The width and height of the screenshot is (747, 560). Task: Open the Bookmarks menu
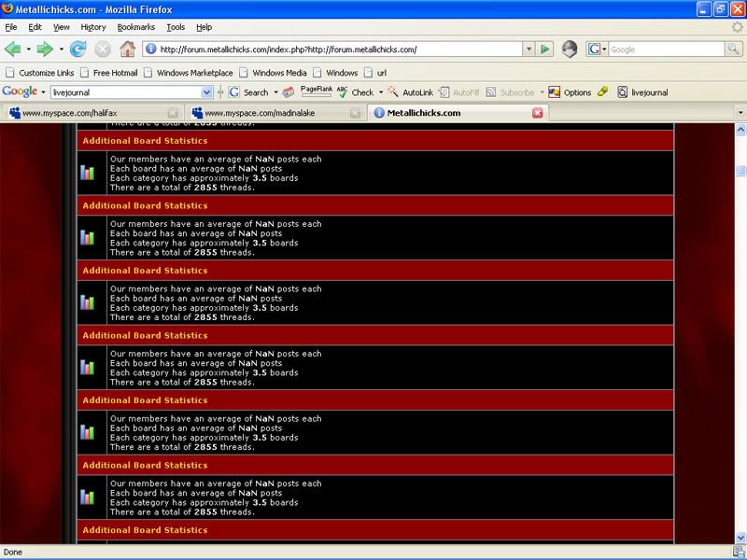click(135, 27)
